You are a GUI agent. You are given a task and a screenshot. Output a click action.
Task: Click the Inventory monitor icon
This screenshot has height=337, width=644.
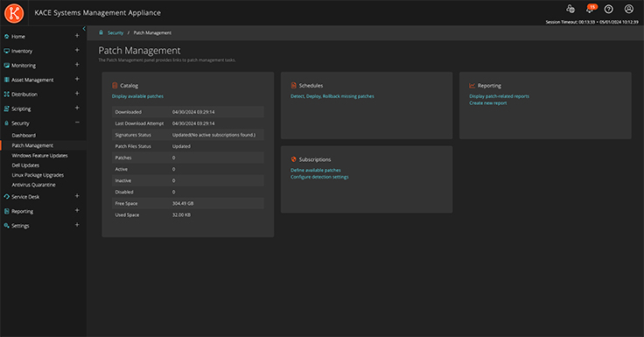pos(7,51)
